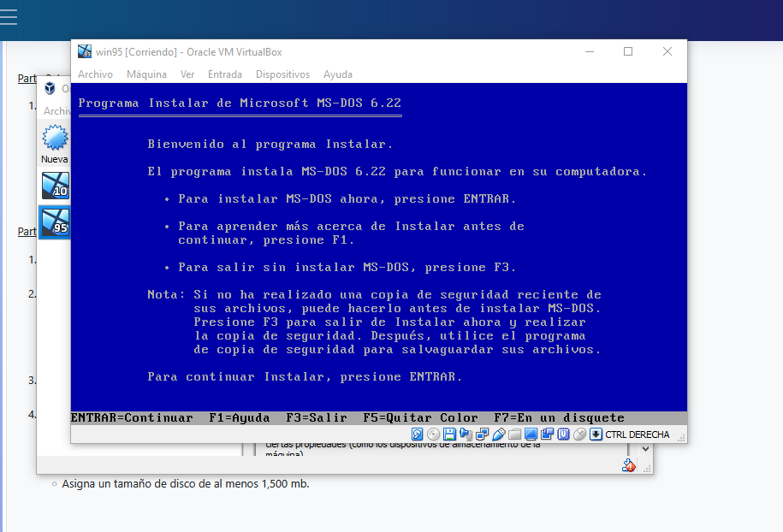Open the Dispositivos menu
Image resolution: width=783 pixels, height=532 pixels.
pos(282,74)
